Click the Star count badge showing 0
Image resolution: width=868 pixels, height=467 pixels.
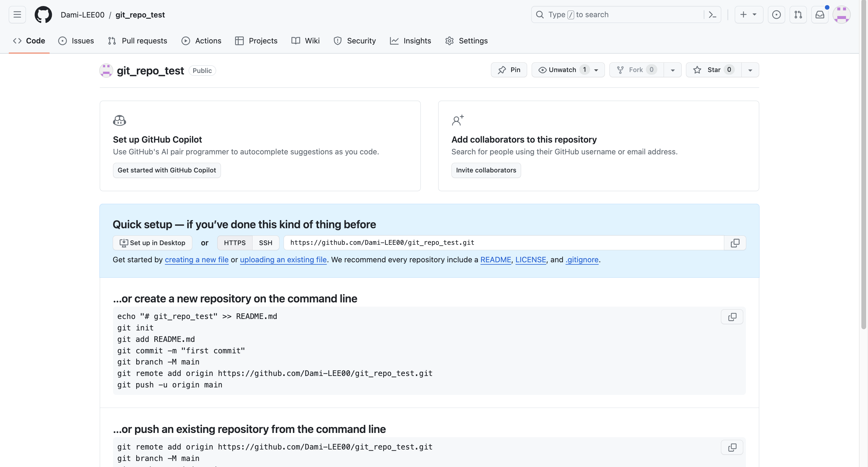click(x=729, y=70)
